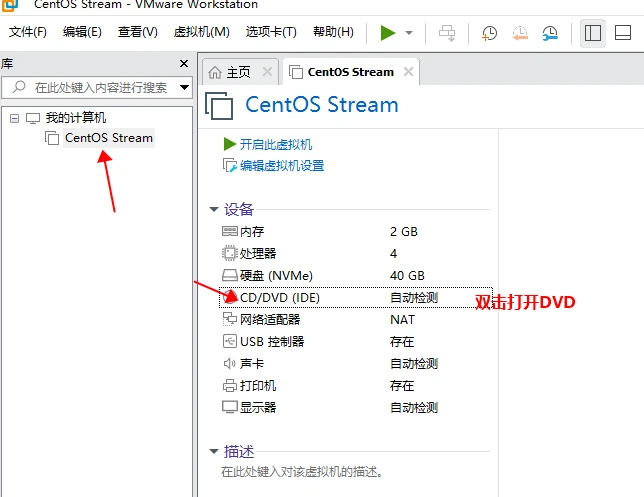Click the 打印机 printer icon
This screenshot has width=644, height=497.
coord(230,385)
